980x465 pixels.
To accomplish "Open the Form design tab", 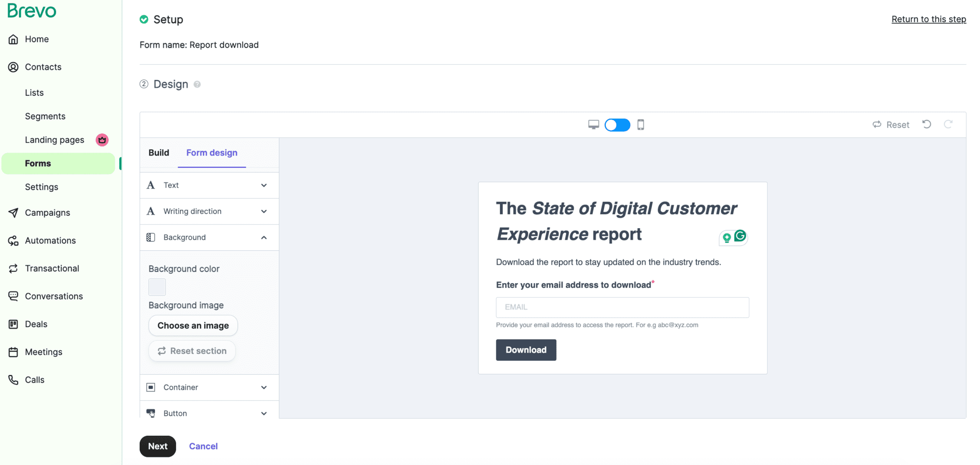I will click(212, 153).
